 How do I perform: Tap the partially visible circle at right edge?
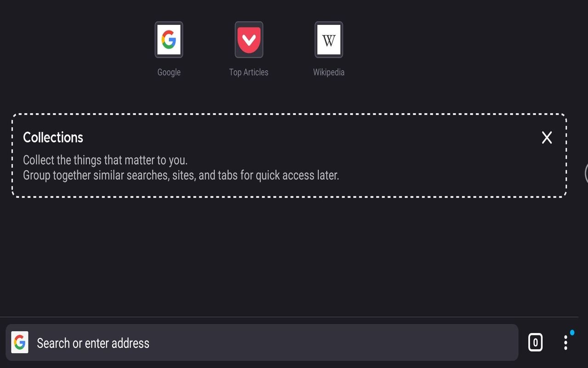tap(586, 173)
